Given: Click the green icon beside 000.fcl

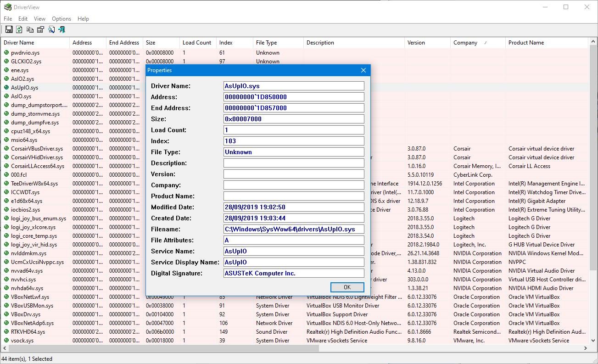Looking at the screenshot, I should pyautogui.click(x=6, y=175).
